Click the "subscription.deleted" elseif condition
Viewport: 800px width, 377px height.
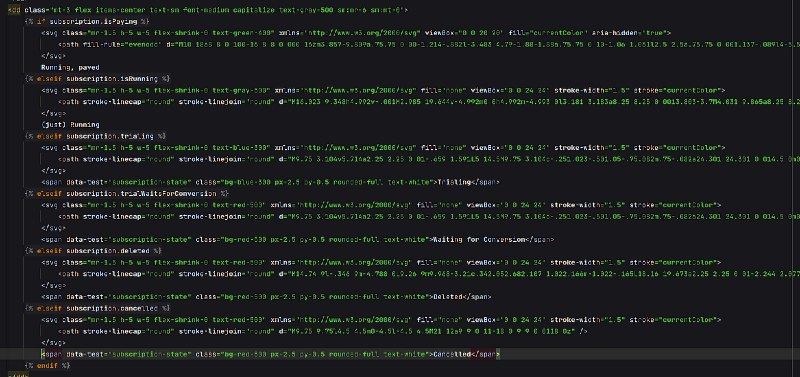click(108, 250)
